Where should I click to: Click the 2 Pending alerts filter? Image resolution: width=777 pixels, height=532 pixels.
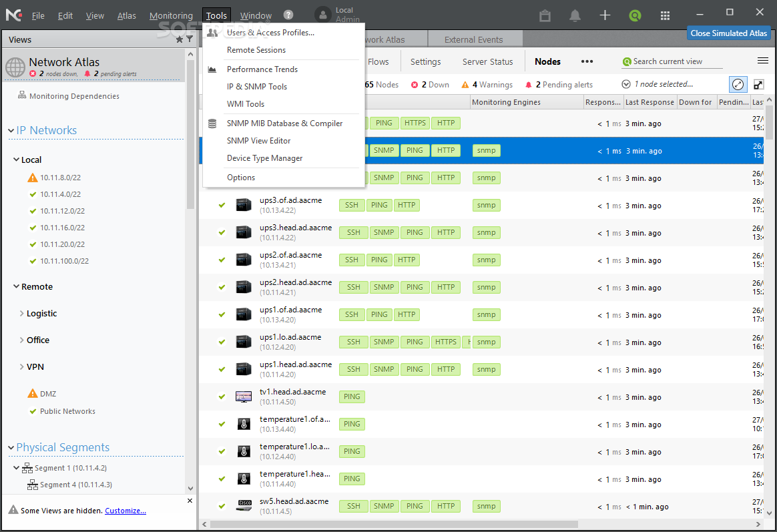click(559, 85)
